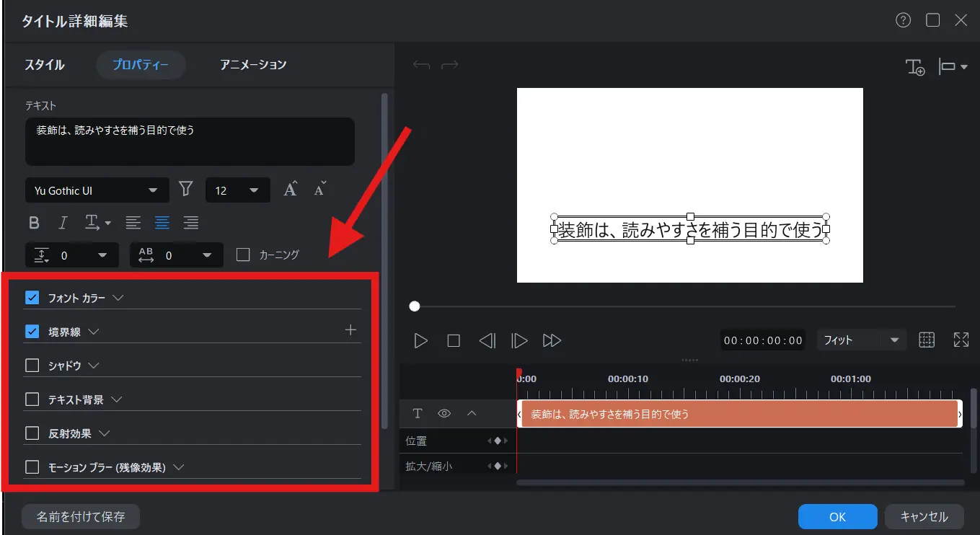This screenshot has height=535, width=980.
Task: Confirm with the OK button
Action: 837,517
